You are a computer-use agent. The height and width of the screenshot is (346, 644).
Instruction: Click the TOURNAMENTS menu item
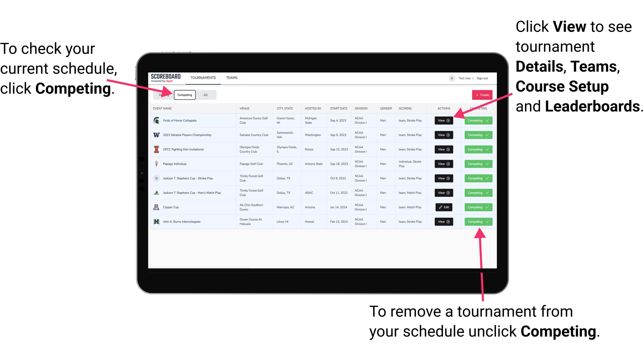(x=203, y=77)
